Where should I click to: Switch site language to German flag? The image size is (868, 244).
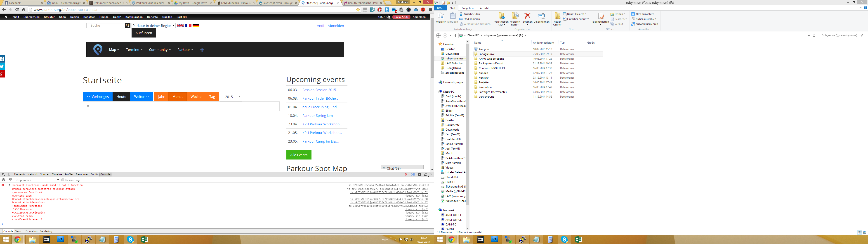pos(196,26)
